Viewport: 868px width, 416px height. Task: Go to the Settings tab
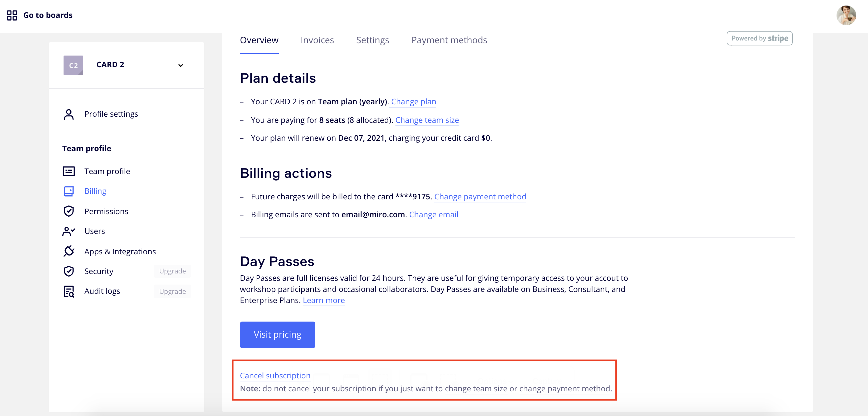coord(372,40)
